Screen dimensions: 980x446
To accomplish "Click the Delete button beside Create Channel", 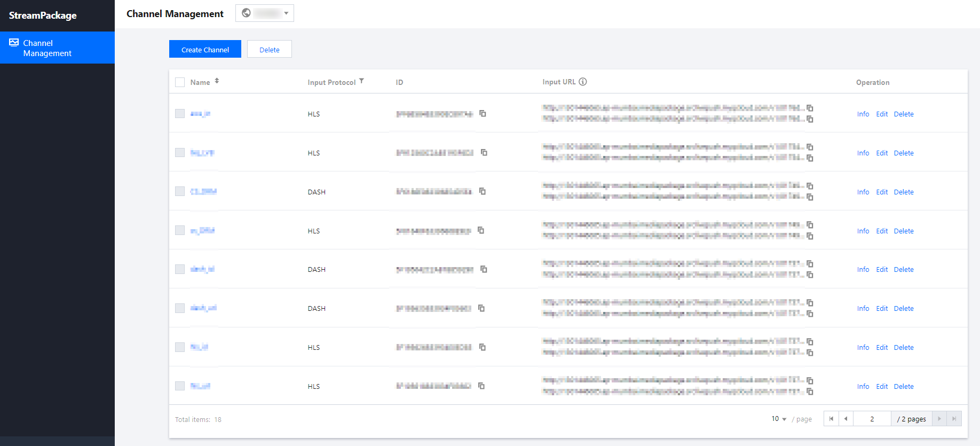I will click(x=270, y=49).
